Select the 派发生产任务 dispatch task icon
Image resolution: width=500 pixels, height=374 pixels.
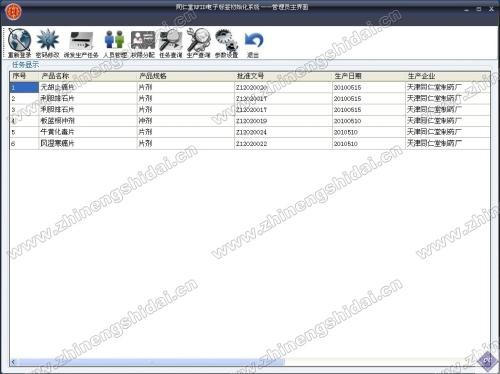81,43
